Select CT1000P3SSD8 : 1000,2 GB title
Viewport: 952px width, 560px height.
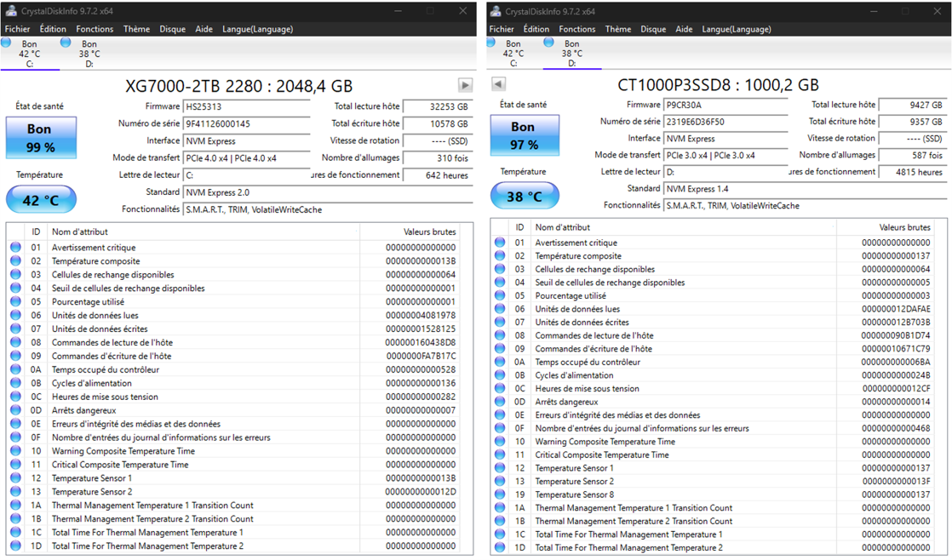click(718, 85)
